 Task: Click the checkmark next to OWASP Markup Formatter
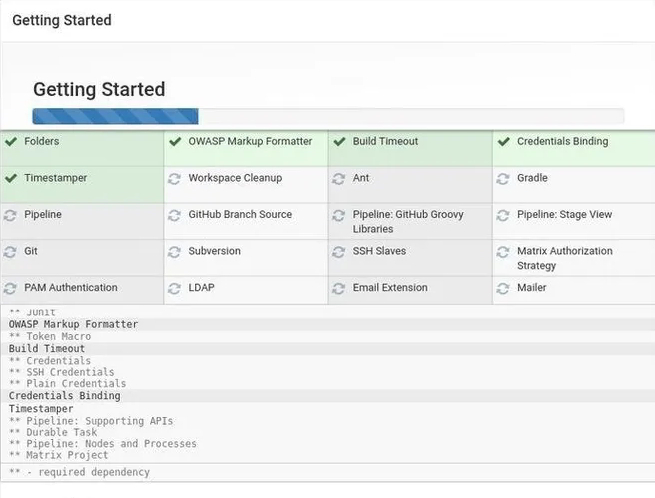[x=175, y=142]
